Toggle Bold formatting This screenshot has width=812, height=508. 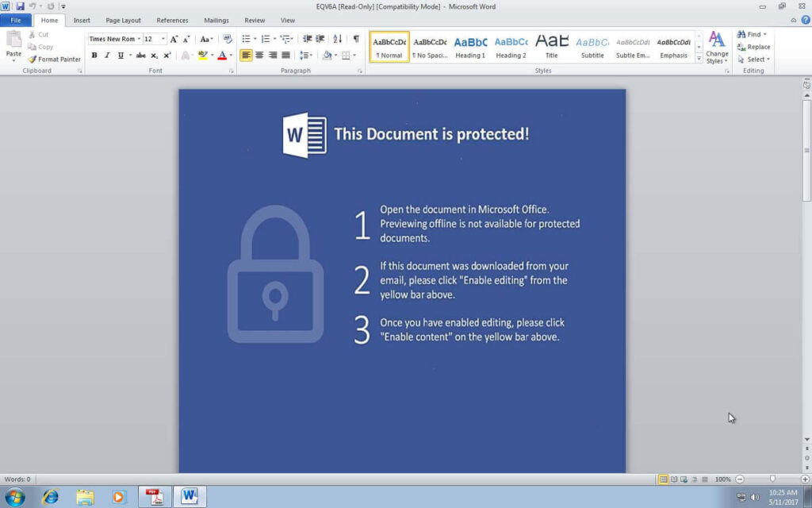94,55
